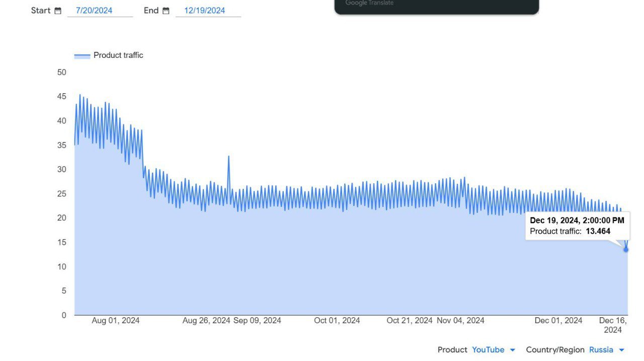Click the Country/Region label text
This screenshot has width=644, height=361.
(555, 349)
